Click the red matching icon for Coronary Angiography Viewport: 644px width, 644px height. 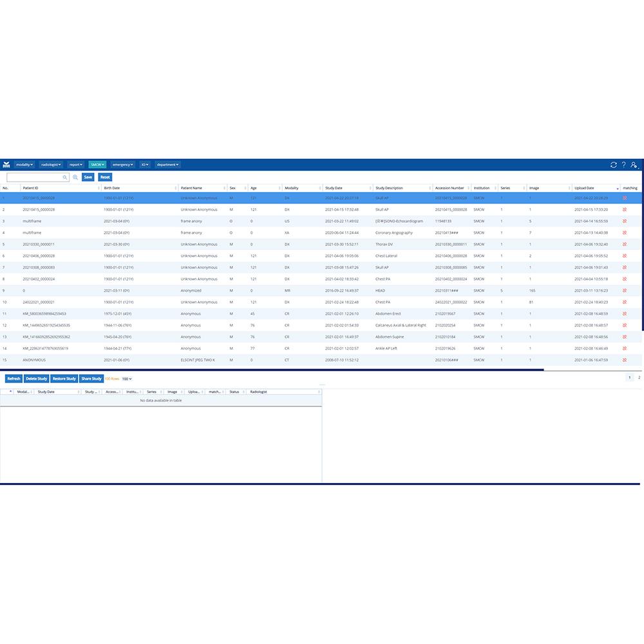(625, 232)
